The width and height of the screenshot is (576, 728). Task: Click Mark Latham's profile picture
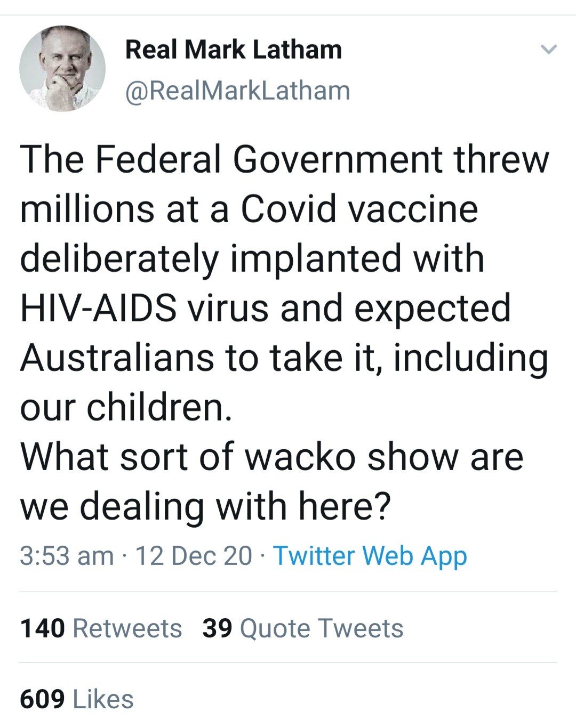tap(62, 68)
